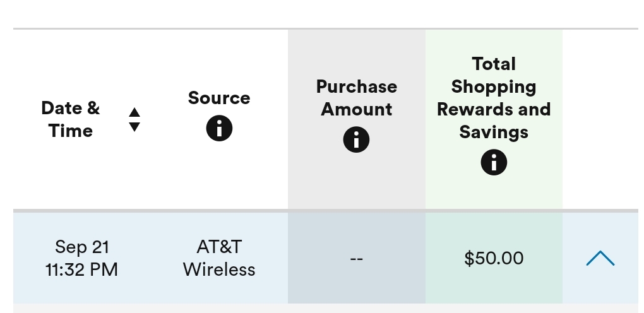Click the word Wireless in the row

click(219, 270)
